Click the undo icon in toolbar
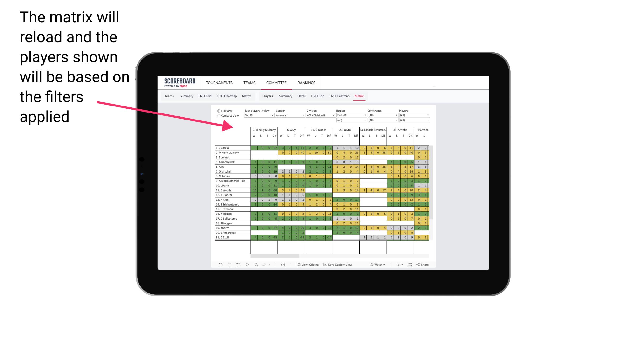 point(221,265)
